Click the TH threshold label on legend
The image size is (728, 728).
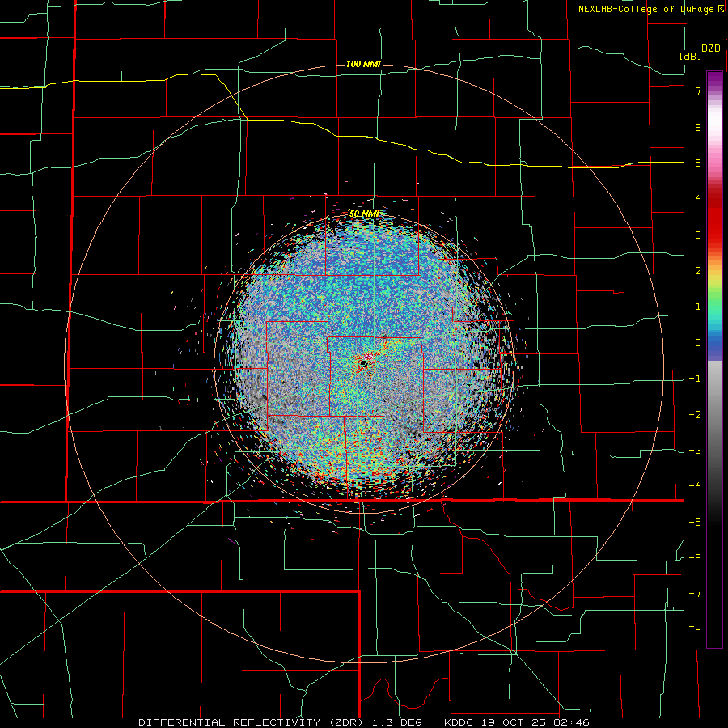tap(695, 630)
